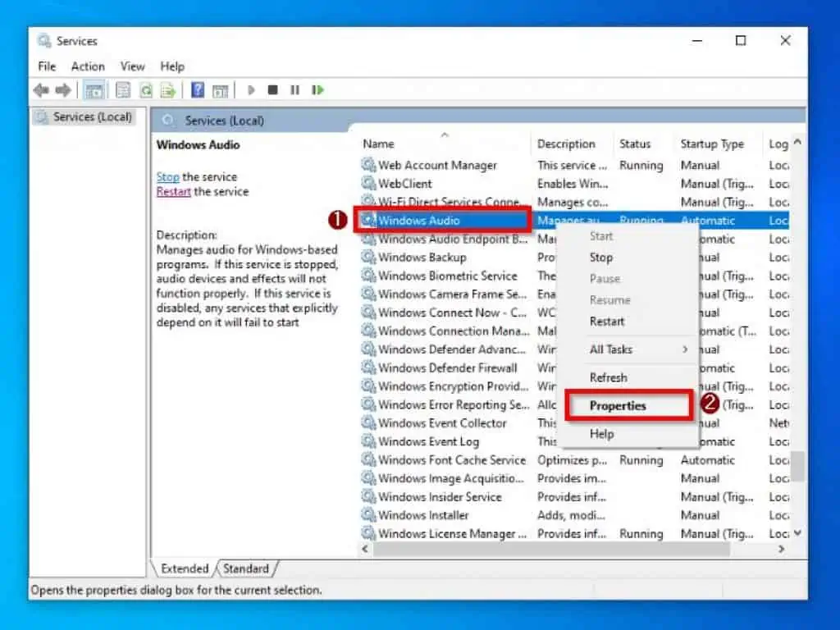
Task: Click the Restart the service link
Action: [174, 192]
